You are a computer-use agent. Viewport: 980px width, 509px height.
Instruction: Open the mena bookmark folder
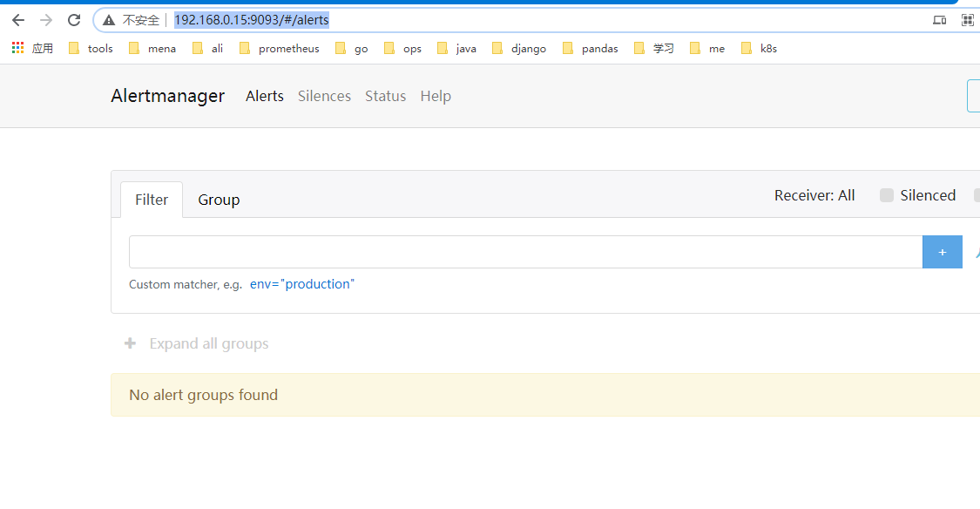pyautogui.click(x=152, y=48)
